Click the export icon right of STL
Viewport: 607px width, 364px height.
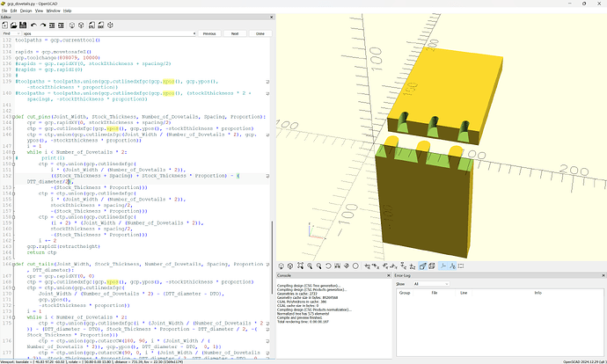pos(100,25)
